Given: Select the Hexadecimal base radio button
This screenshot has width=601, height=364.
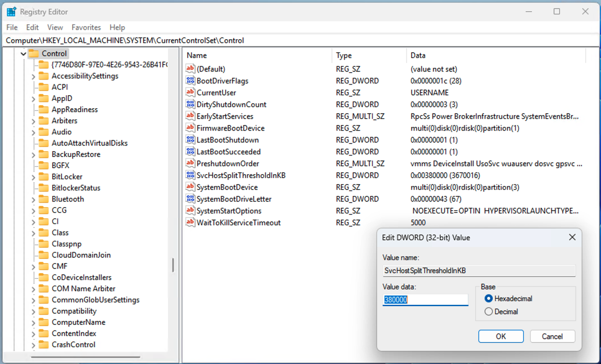Looking at the screenshot, I should (488, 299).
